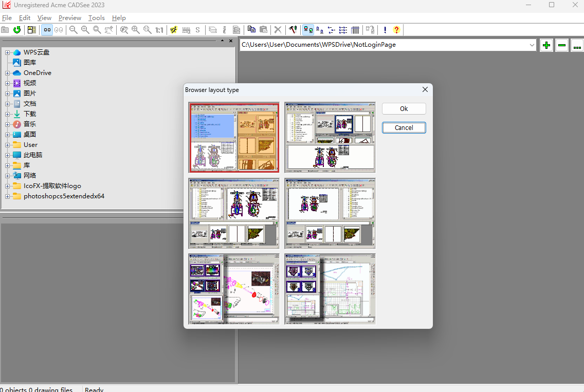Click the green plus button beside path
The height and width of the screenshot is (392, 584).
[x=546, y=45]
